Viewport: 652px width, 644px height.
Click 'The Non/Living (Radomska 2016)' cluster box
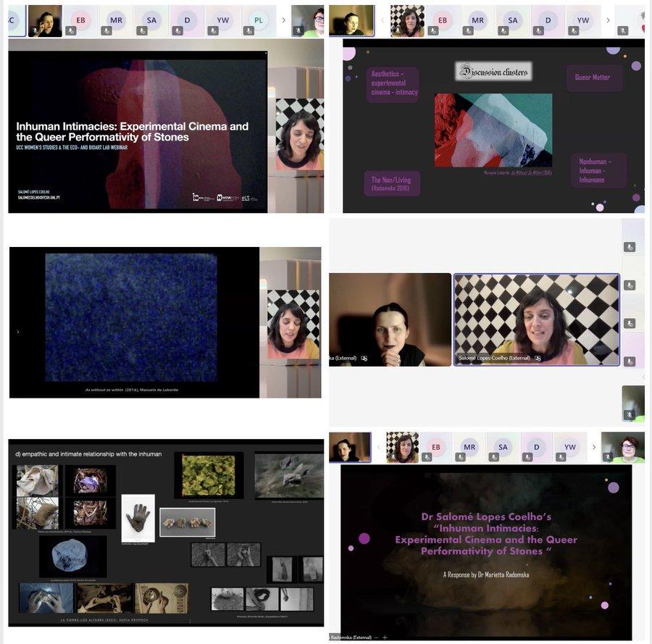click(392, 183)
